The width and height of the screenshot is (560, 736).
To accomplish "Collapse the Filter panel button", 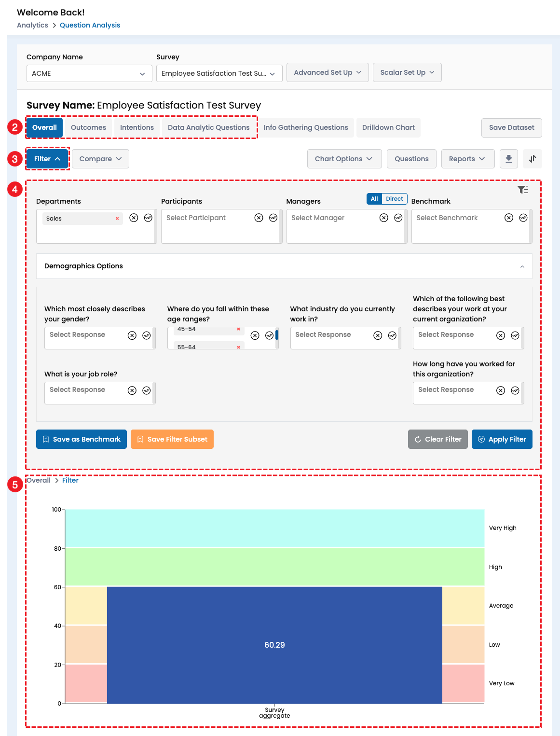I will (x=47, y=159).
